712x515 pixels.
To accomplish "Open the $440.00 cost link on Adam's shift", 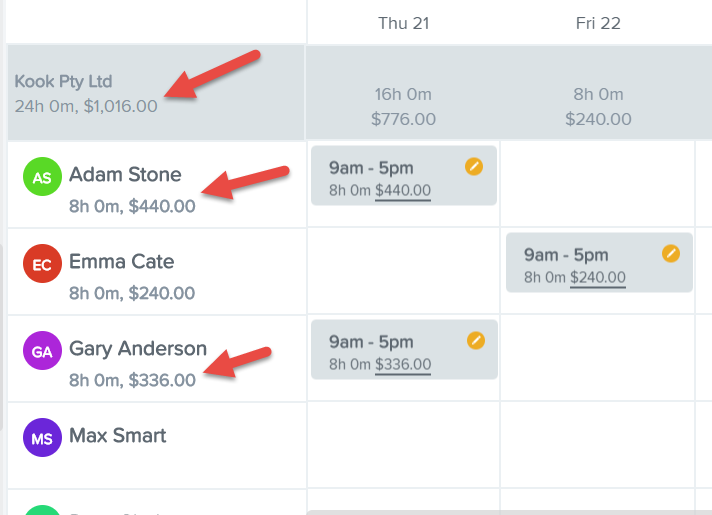I will 403,190.
